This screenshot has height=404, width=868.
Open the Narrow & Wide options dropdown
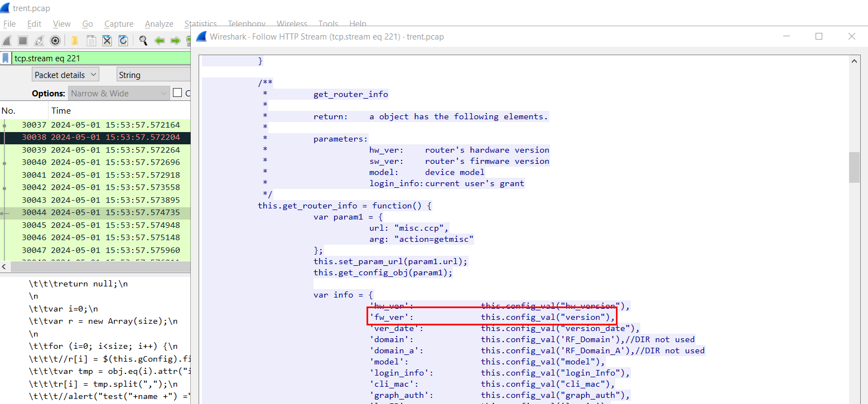(x=119, y=93)
